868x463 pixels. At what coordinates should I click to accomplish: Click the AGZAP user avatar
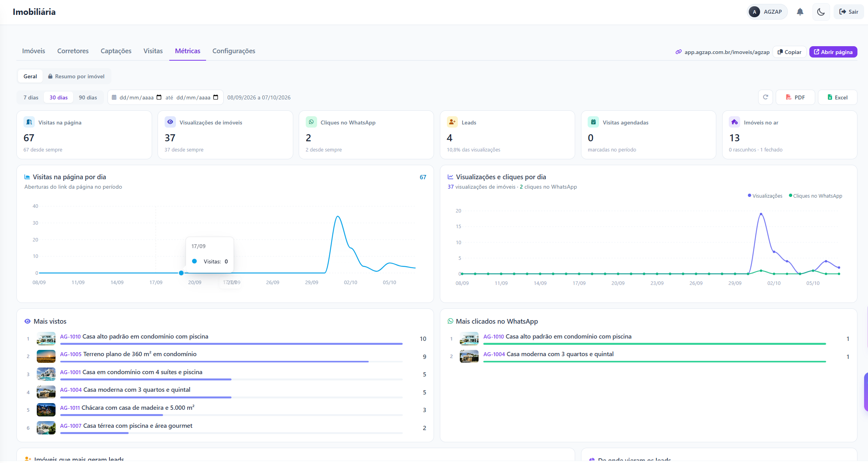point(754,12)
